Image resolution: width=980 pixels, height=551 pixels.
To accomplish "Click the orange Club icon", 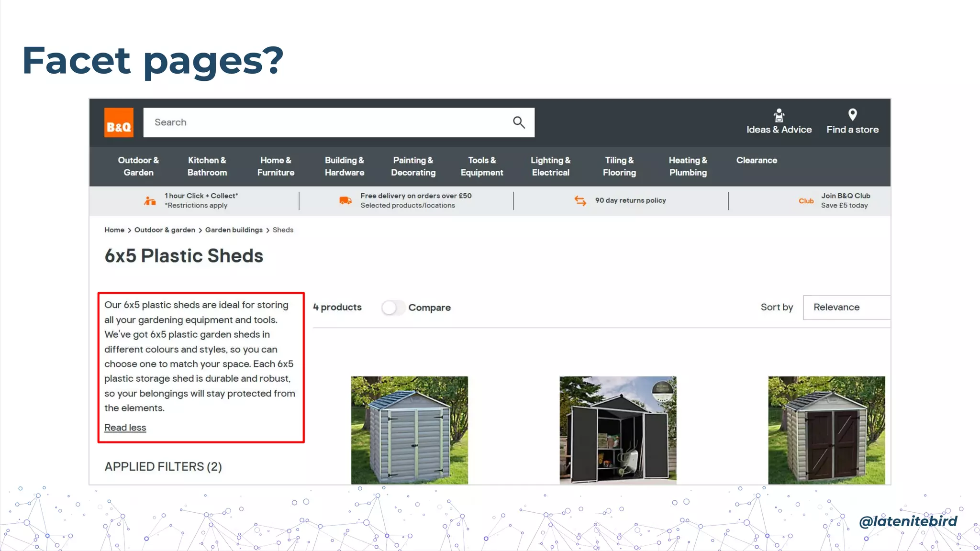I will 806,201.
